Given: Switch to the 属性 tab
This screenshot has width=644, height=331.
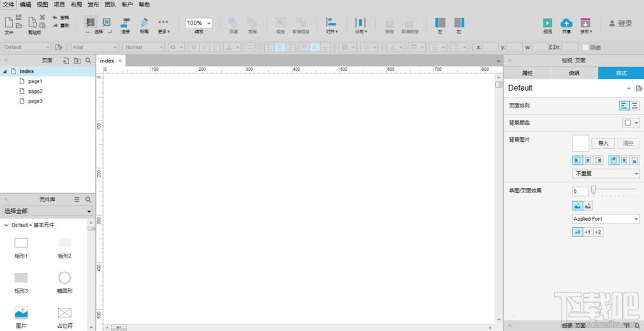Looking at the screenshot, I should pyautogui.click(x=527, y=73).
